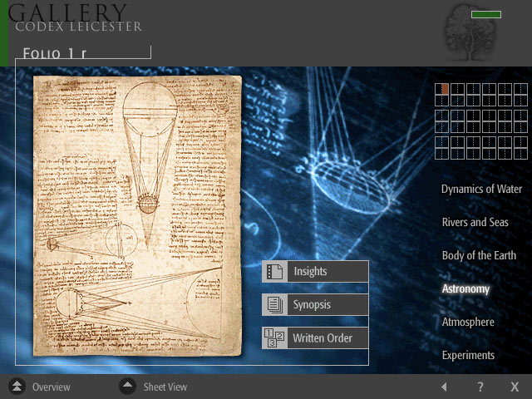Go to Overview using double-arrow icon
This screenshot has width=532, height=399.
click(x=17, y=386)
